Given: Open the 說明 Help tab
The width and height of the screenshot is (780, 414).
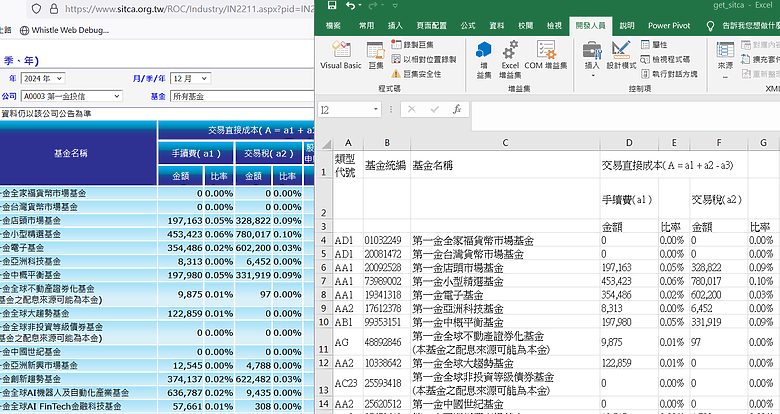Looking at the screenshot, I should click(627, 25).
